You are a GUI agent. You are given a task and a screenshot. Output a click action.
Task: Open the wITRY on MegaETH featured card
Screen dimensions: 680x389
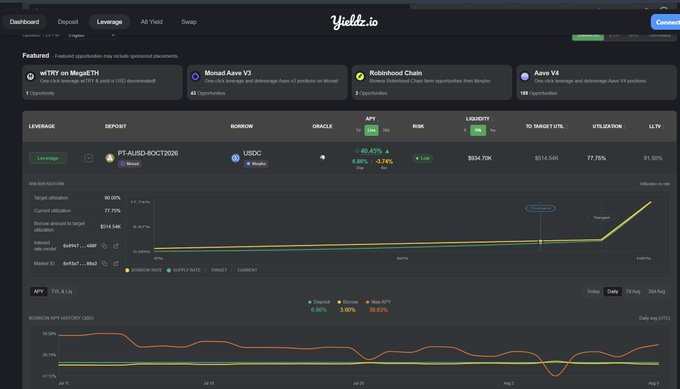(x=102, y=82)
